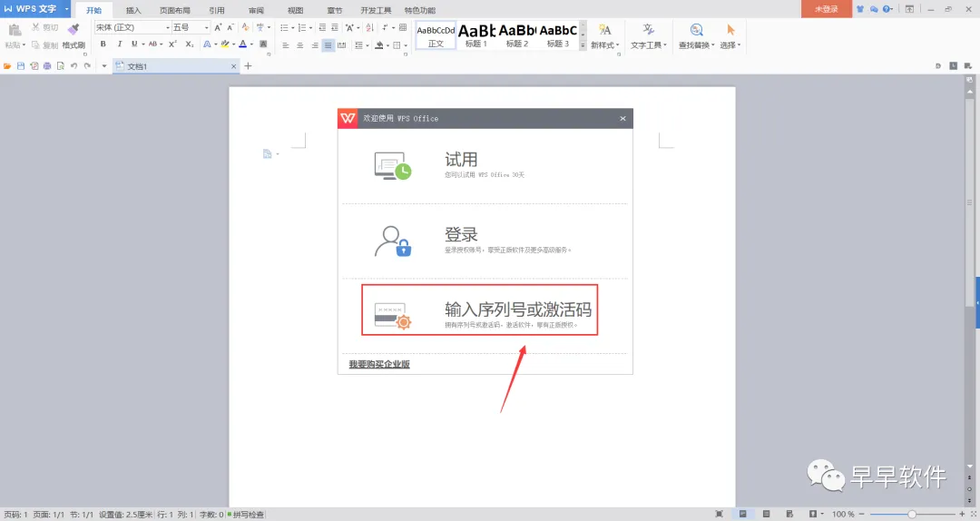Click the open folder icon in quick toolbar

tap(7, 65)
